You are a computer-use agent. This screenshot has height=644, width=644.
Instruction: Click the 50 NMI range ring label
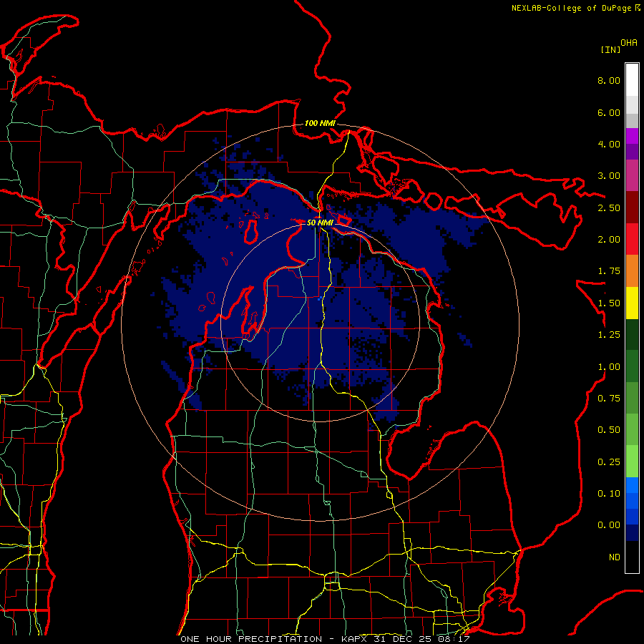click(x=320, y=223)
